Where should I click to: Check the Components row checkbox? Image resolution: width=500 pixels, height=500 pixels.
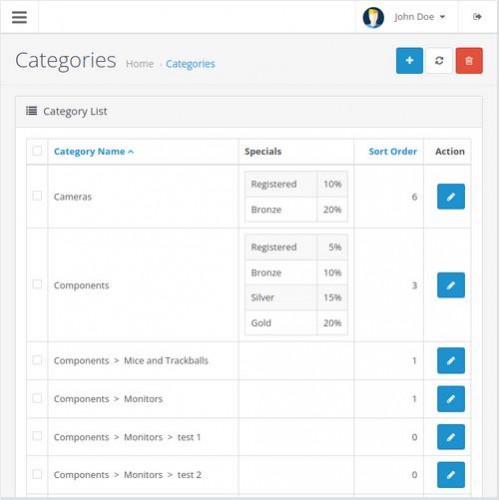click(37, 284)
